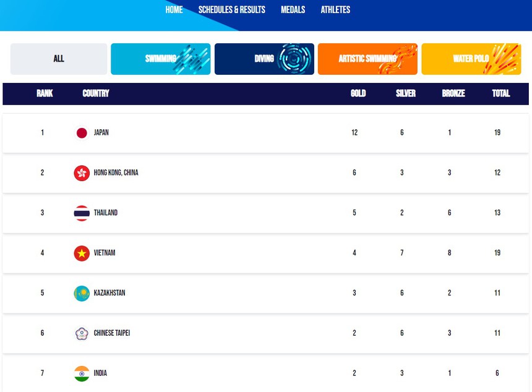Filter results by ARTISTIC SWIMMING
Image resolution: width=532 pixels, height=392 pixels.
(367, 59)
